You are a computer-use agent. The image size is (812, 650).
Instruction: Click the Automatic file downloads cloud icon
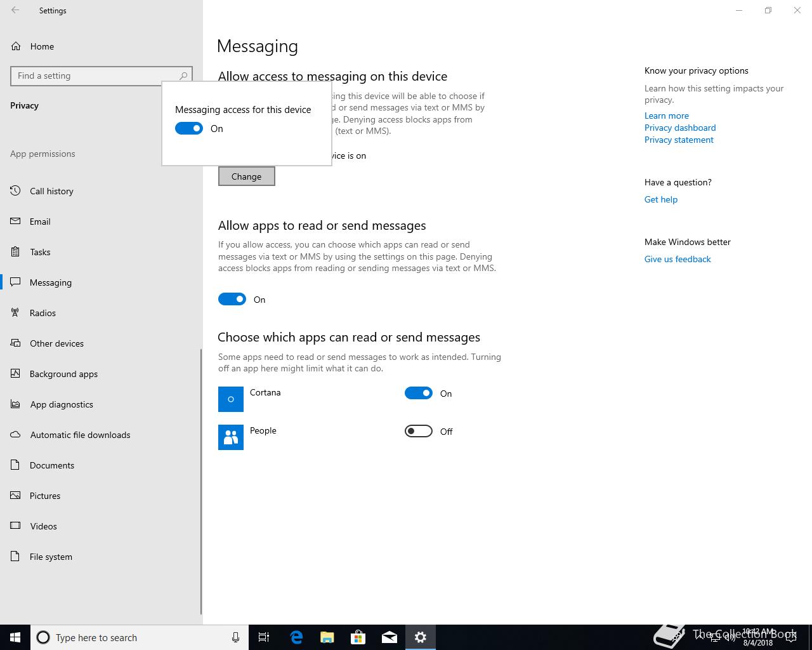click(16, 435)
